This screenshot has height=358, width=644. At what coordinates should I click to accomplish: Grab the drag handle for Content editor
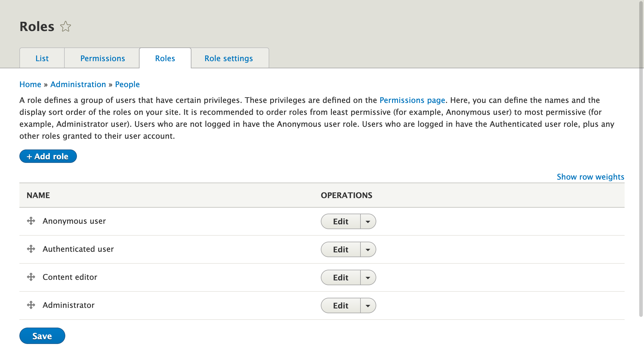[x=31, y=277]
